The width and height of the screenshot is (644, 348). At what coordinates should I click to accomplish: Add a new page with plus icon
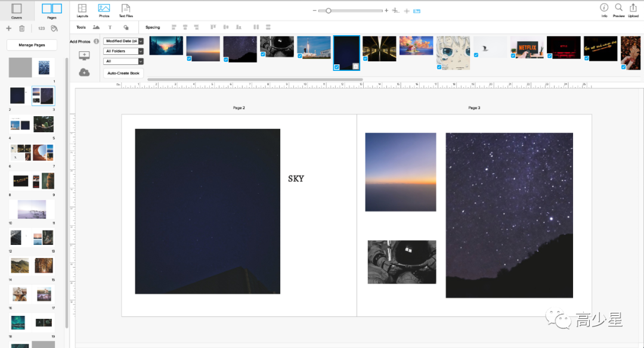[x=8, y=29]
